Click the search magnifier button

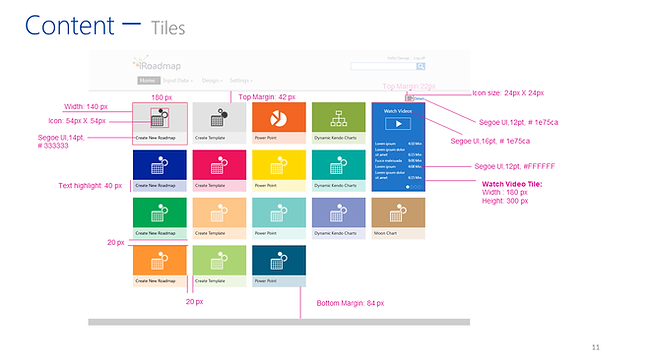coord(421,67)
